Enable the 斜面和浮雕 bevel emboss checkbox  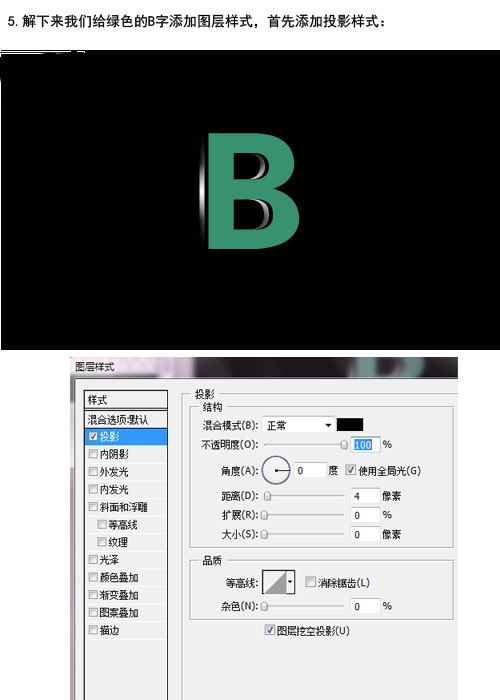click(93, 507)
